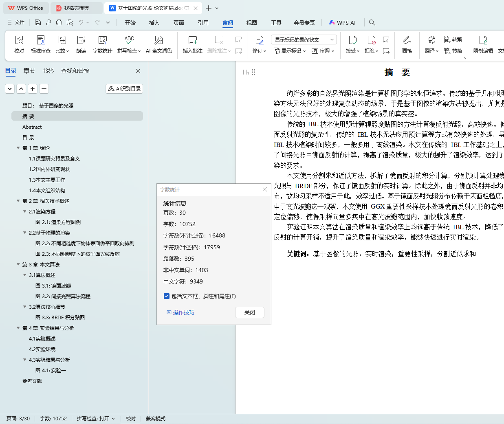Click AI识别目录 button
504x424 pixels.
click(x=124, y=88)
